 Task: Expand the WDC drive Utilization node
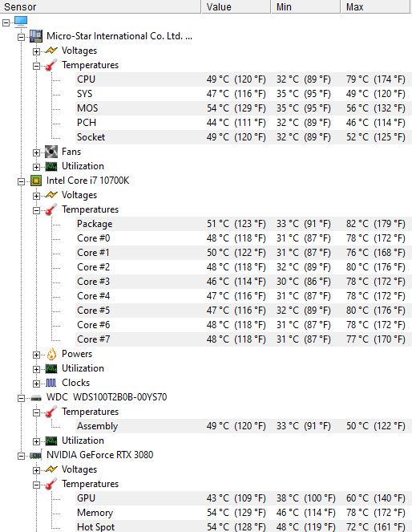point(36,441)
